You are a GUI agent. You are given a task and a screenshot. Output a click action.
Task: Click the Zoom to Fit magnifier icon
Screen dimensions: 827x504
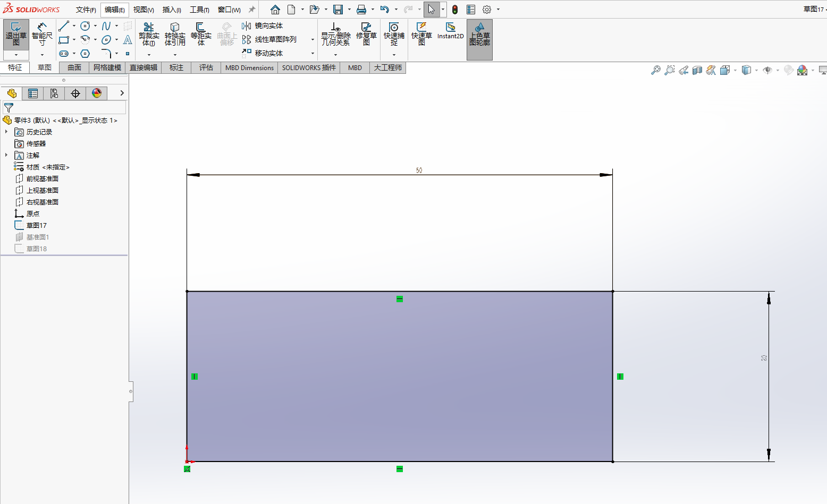(x=656, y=70)
